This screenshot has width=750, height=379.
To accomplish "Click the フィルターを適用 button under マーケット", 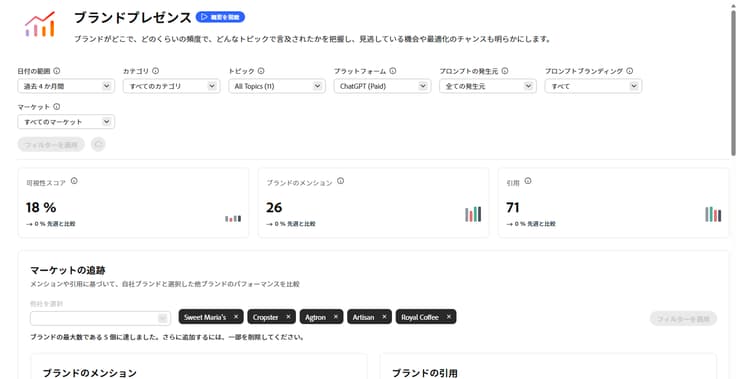I will tap(51, 145).
